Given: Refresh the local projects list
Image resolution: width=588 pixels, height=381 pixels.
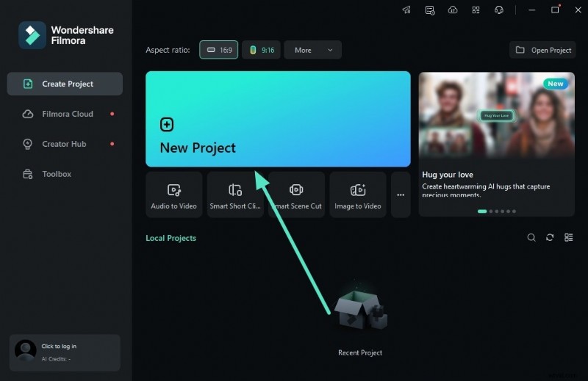Looking at the screenshot, I should coord(550,238).
